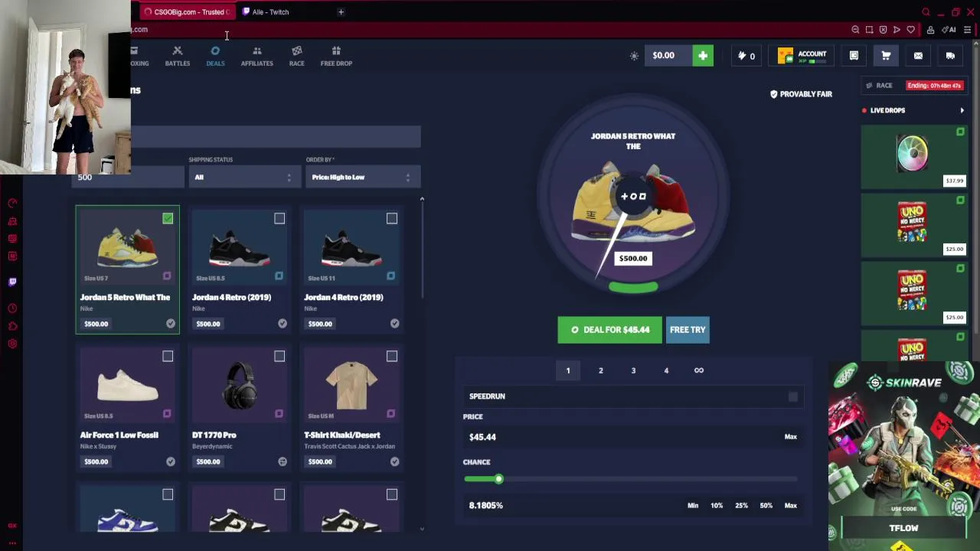Open the Race countdown banner
This screenshot has height=551, width=980.
[913, 86]
